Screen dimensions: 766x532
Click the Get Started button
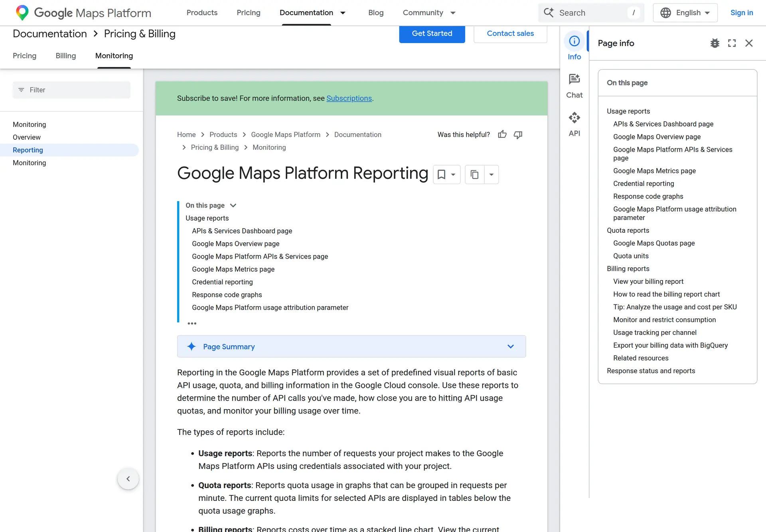(432, 34)
